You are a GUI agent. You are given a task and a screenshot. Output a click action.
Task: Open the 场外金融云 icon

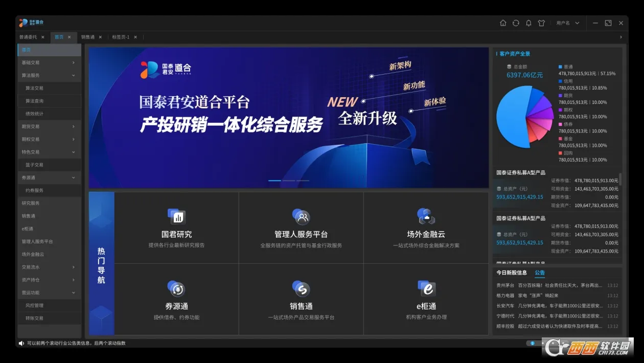coord(426,217)
